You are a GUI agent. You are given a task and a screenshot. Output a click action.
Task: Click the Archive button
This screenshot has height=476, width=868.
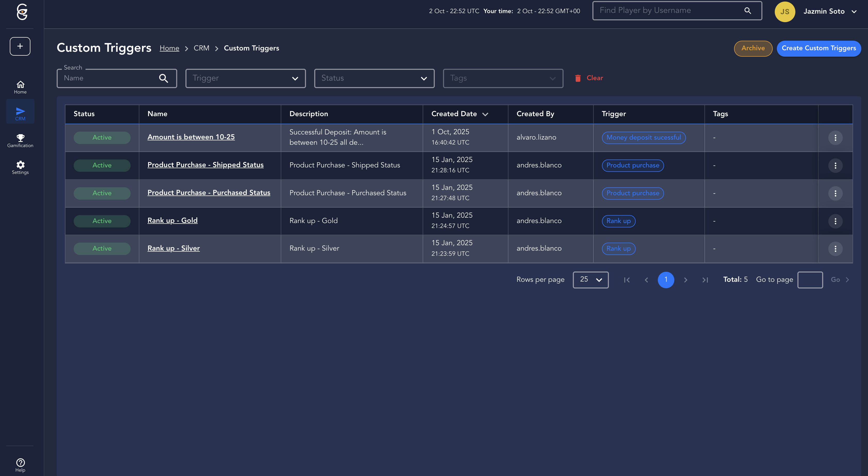[x=753, y=48]
